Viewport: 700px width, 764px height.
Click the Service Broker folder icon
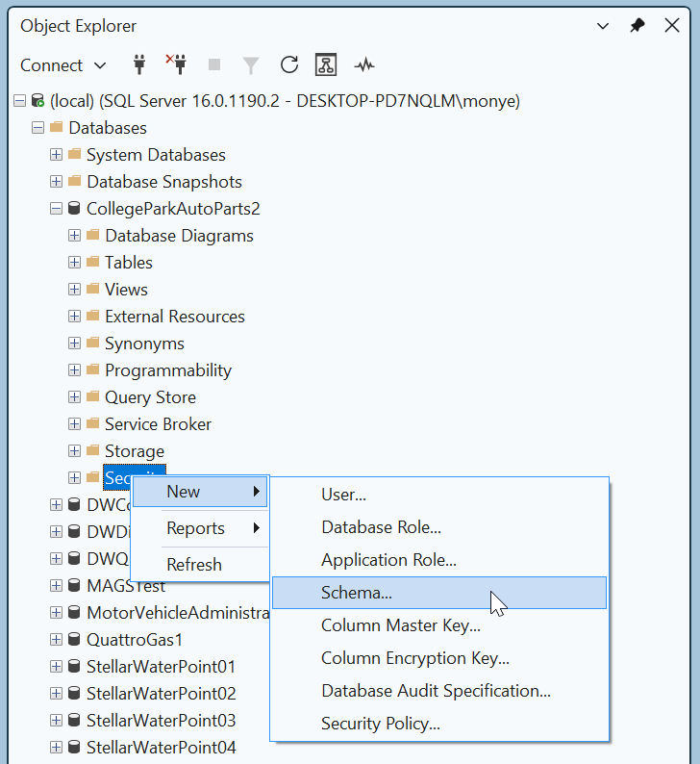[92, 424]
